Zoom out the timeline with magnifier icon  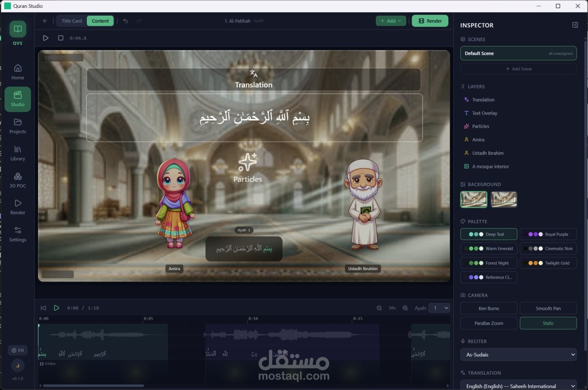tap(379, 308)
